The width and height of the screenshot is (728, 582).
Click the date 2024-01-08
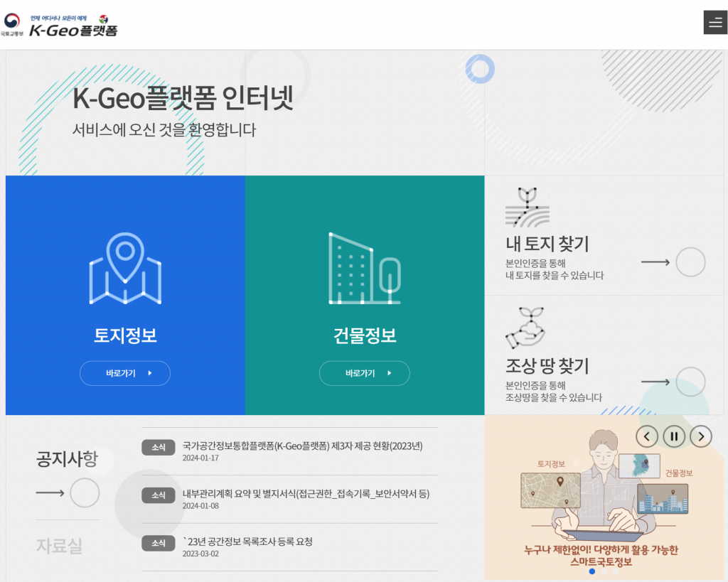200,506
